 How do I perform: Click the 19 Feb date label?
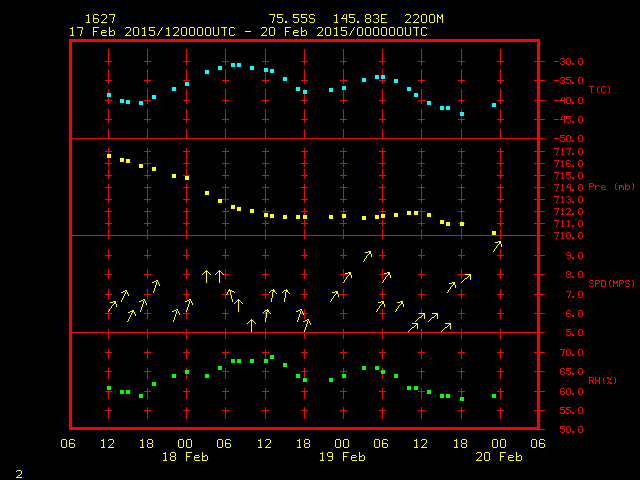tap(342, 457)
